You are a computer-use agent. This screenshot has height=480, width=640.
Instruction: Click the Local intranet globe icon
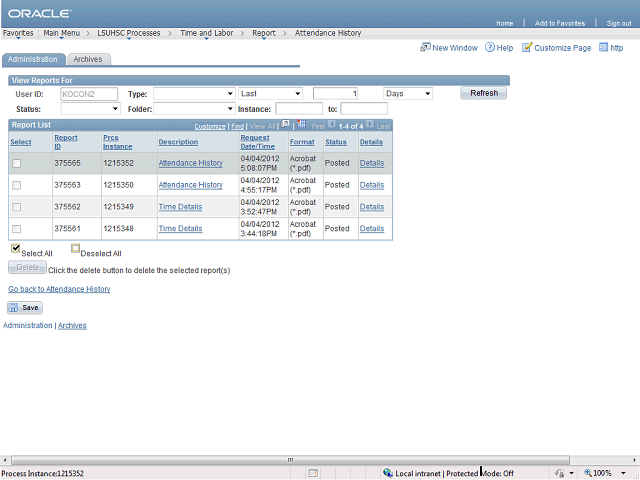click(x=388, y=473)
